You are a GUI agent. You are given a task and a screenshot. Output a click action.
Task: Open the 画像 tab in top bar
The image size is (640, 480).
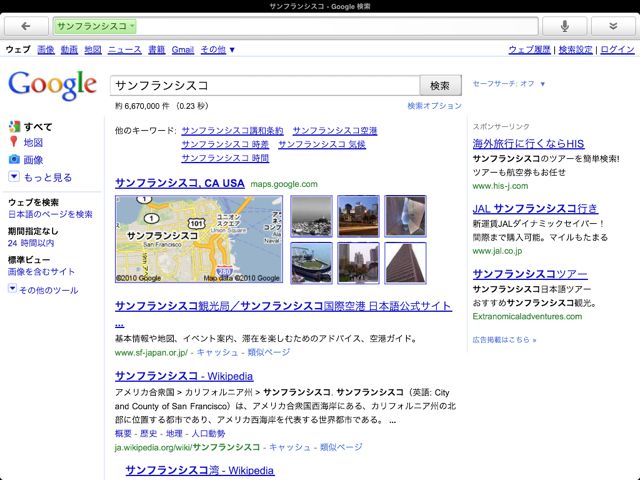pyautogui.click(x=46, y=50)
